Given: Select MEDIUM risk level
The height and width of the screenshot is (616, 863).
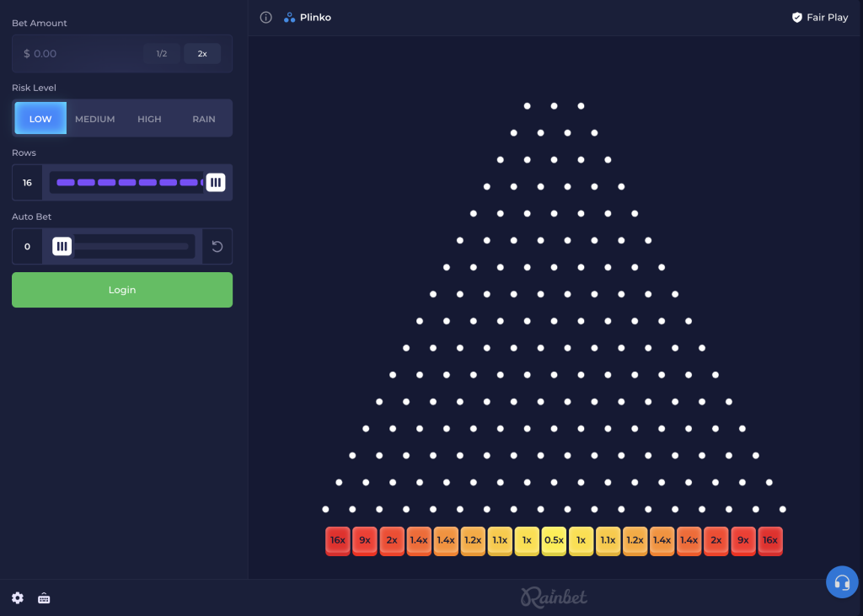Looking at the screenshot, I should coord(94,119).
